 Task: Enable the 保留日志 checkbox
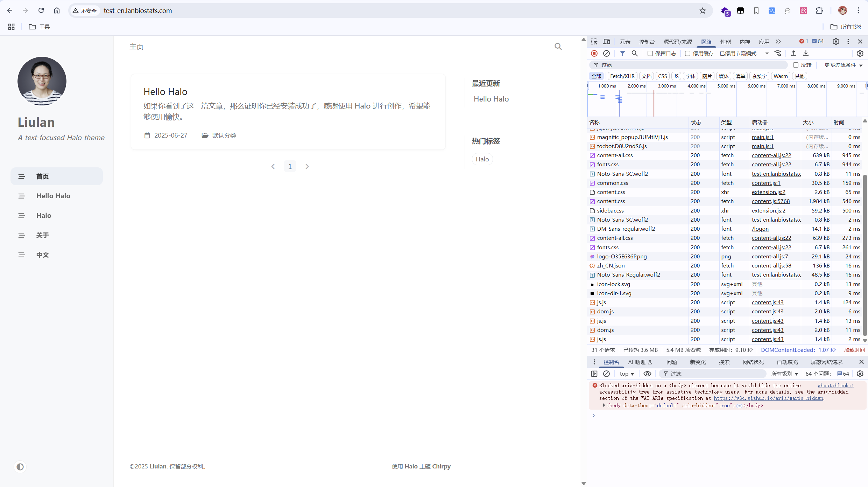(x=650, y=54)
